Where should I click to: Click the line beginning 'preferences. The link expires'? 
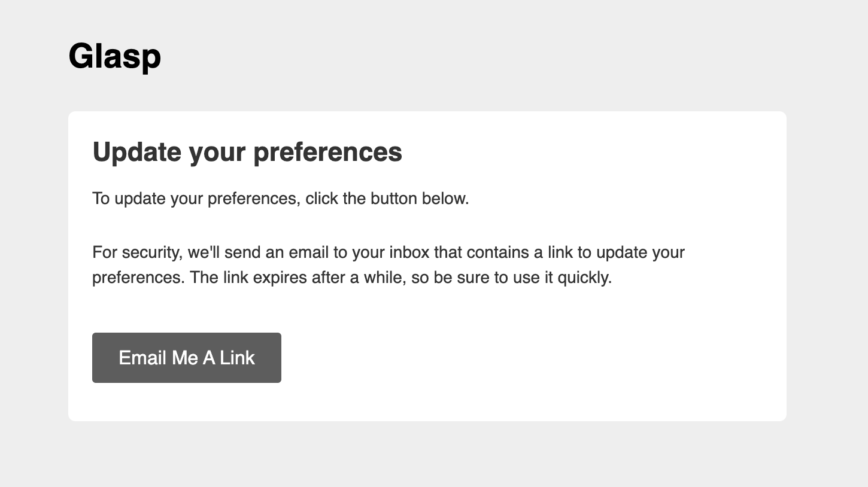(351, 278)
